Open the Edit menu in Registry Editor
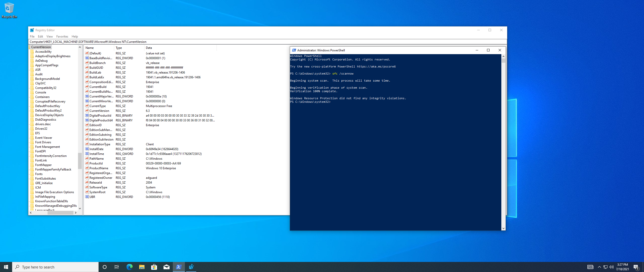Screen dimensions: 644x272 pyautogui.click(x=40, y=37)
